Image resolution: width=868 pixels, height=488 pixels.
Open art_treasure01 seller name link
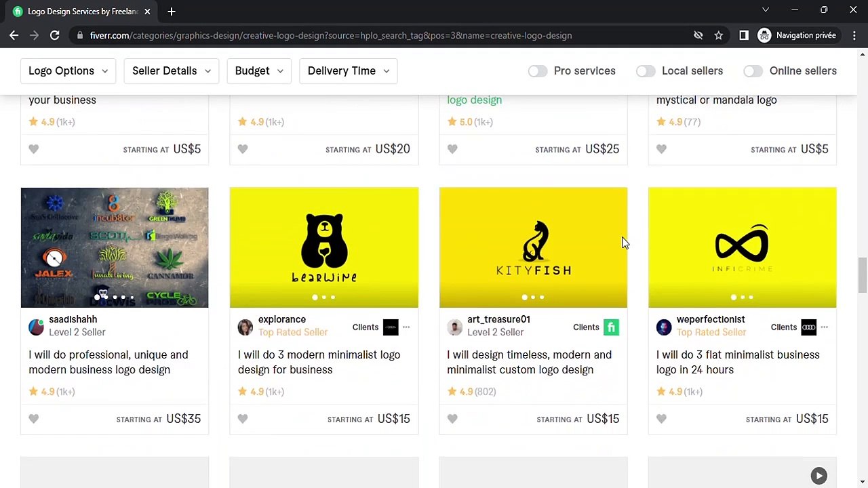pyautogui.click(x=498, y=319)
